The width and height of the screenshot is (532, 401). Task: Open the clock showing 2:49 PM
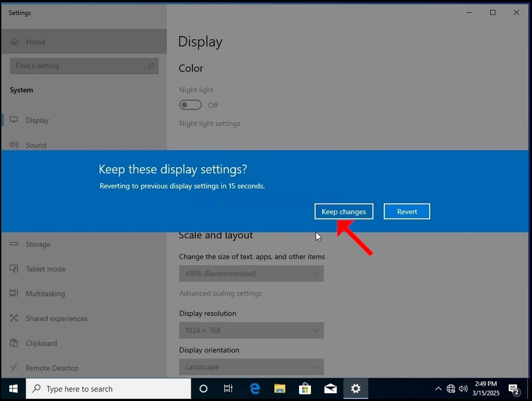486,389
